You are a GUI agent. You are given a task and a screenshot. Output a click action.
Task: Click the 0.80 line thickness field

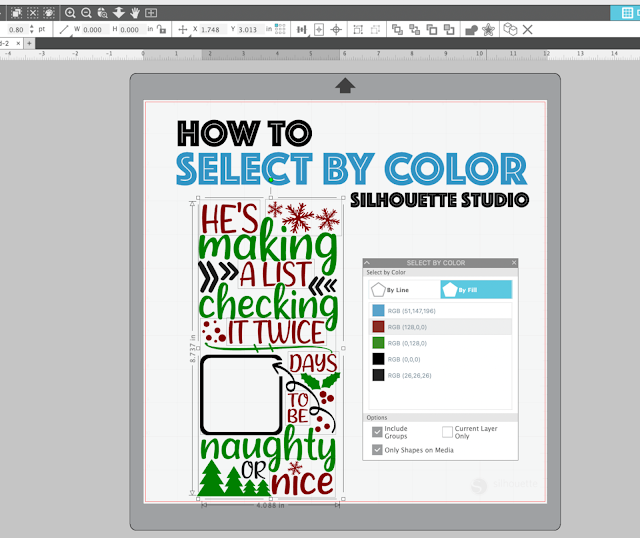[17, 30]
